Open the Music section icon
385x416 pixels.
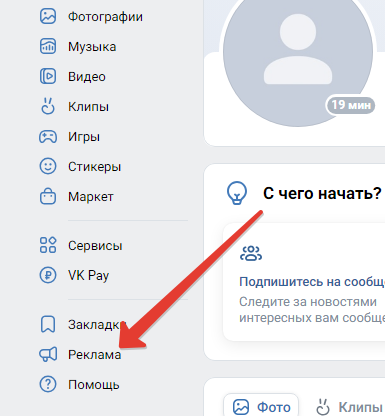(x=48, y=46)
